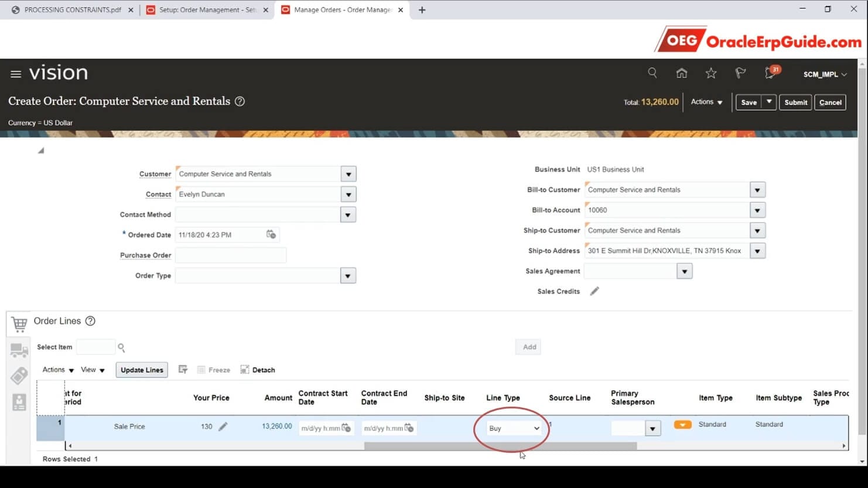Click the table horizontal scrollbar thumb
This screenshot has width=868, height=488.
(500, 446)
